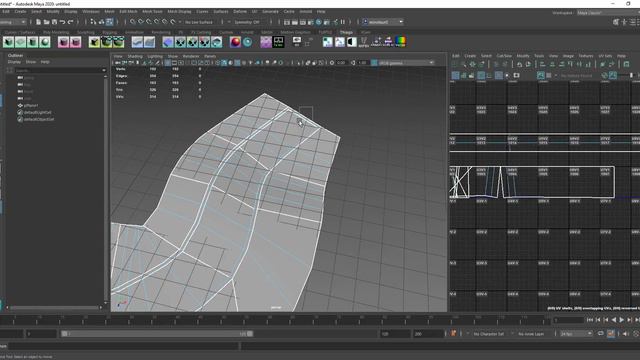
Task: Play the animation backward
Action: click(613, 320)
